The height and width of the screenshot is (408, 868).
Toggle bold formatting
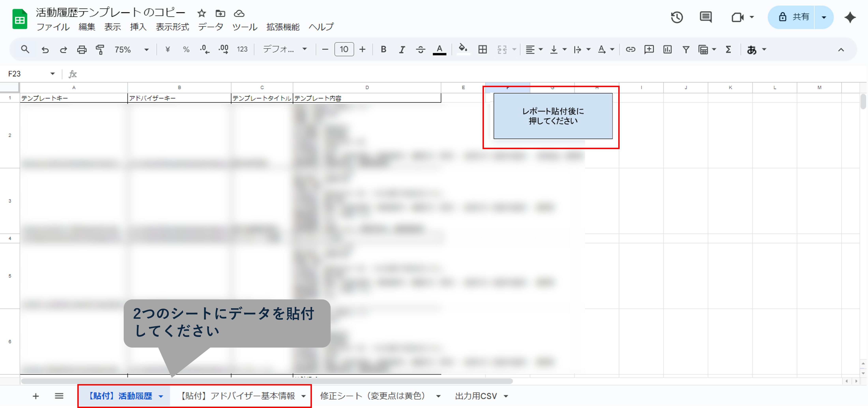[x=383, y=49]
